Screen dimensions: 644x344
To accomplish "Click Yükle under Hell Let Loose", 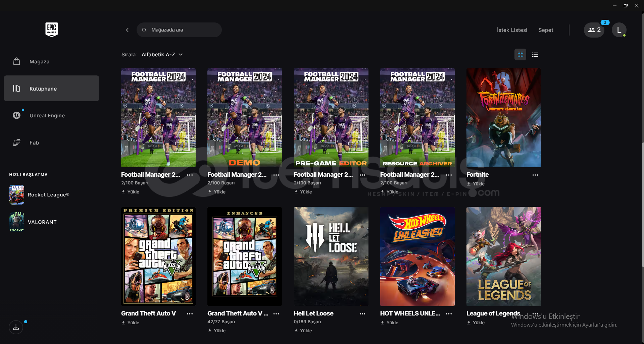I will click(x=303, y=331).
